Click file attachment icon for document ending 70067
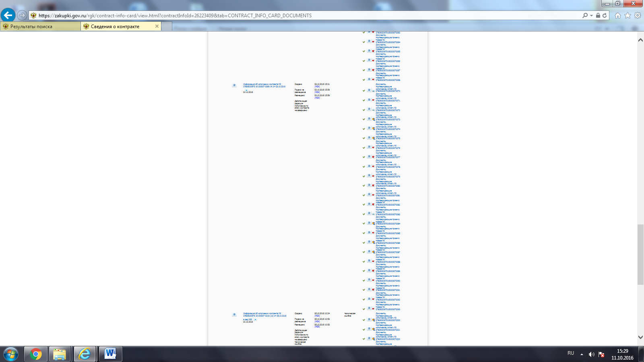This screenshot has height=362, width=644. pos(373,70)
